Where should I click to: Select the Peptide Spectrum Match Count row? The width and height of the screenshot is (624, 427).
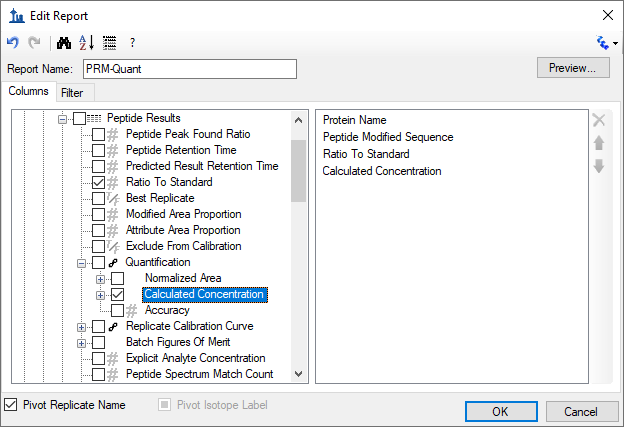[199, 374]
